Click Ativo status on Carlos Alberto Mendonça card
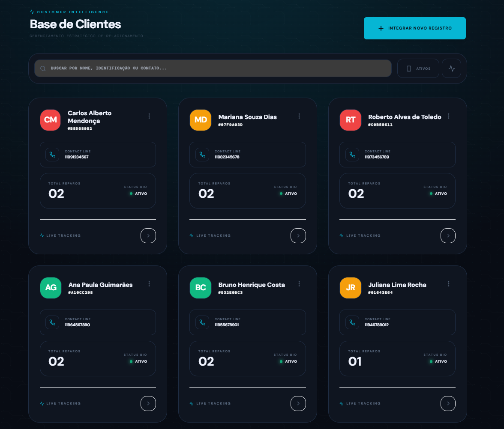 138,194
